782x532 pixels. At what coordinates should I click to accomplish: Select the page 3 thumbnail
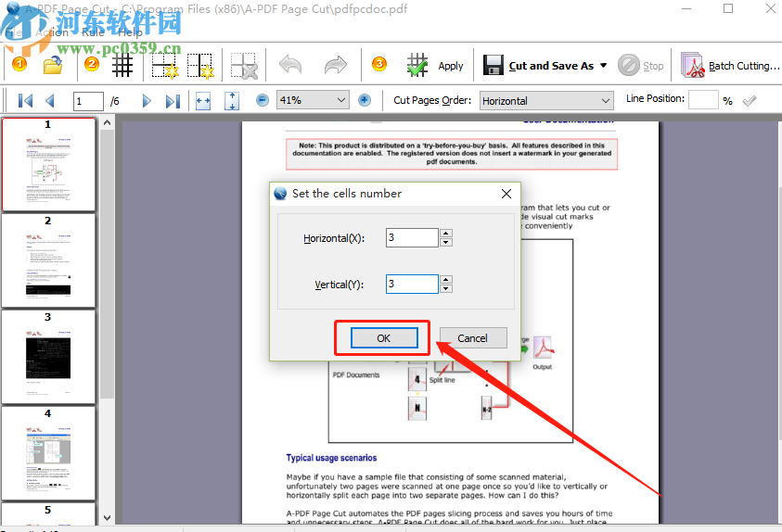(x=48, y=357)
